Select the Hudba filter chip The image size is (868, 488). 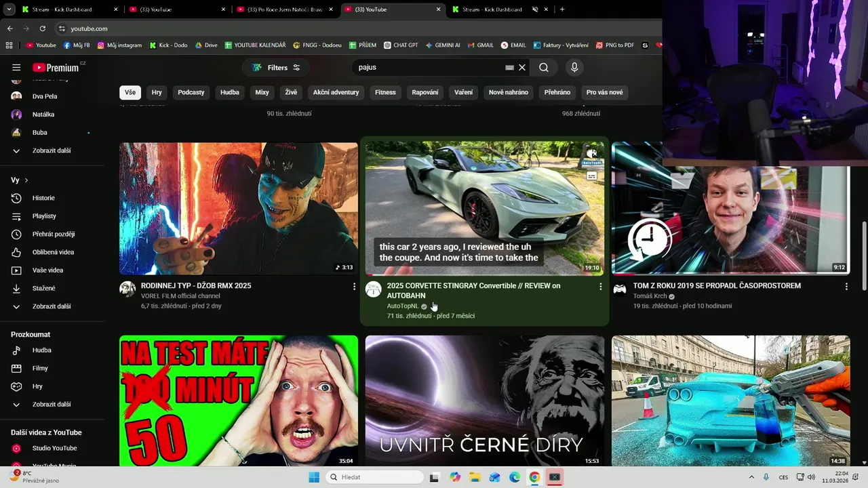(x=230, y=92)
